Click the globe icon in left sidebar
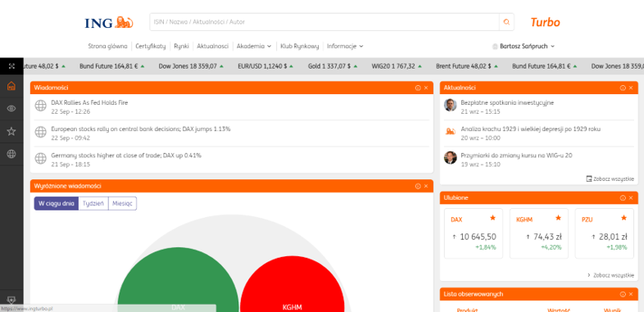 click(x=11, y=154)
